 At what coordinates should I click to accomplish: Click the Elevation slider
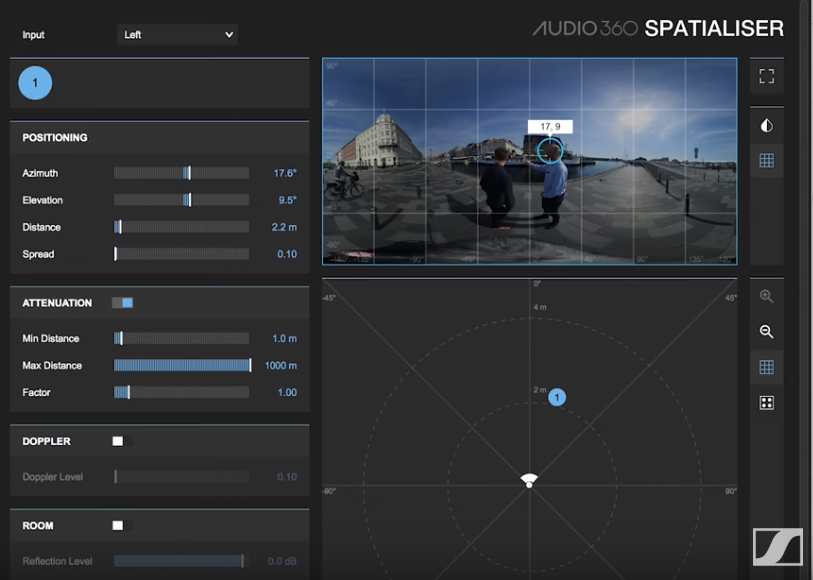(x=181, y=200)
